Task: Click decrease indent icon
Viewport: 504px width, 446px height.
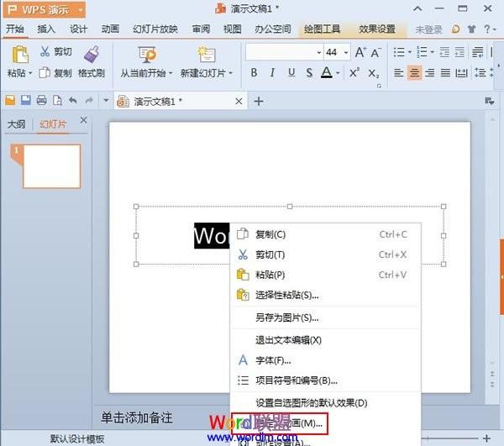Action: click(444, 52)
